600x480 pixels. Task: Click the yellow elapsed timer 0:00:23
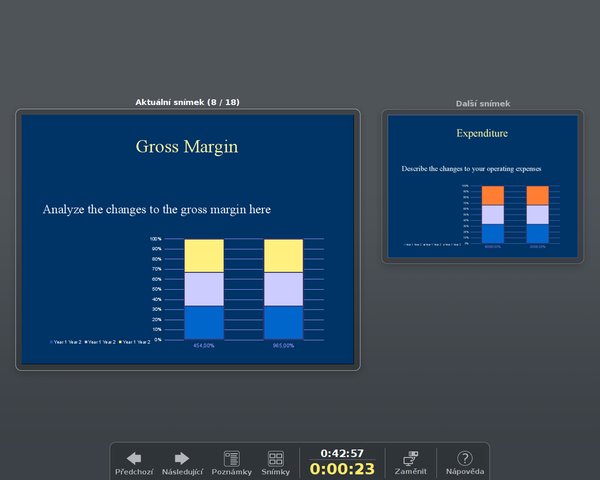point(342,469)
